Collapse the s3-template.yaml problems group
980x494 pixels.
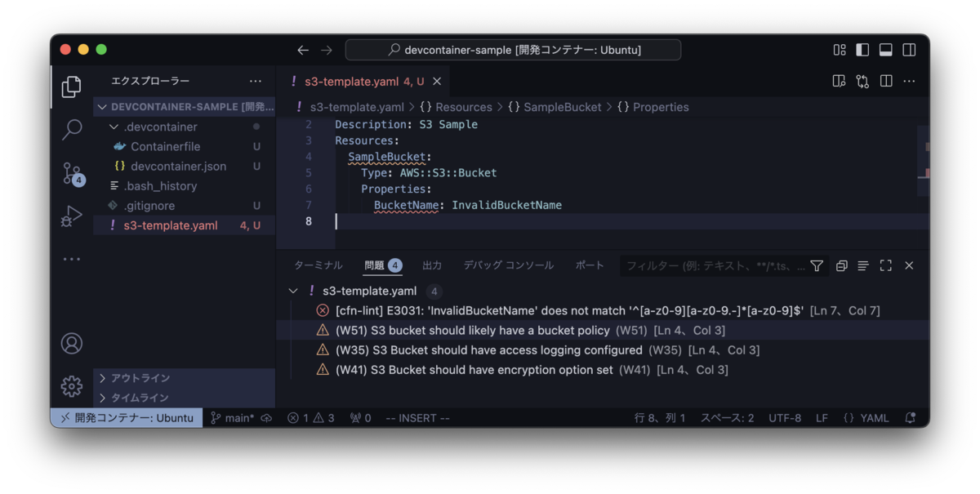tap(292, 290)
